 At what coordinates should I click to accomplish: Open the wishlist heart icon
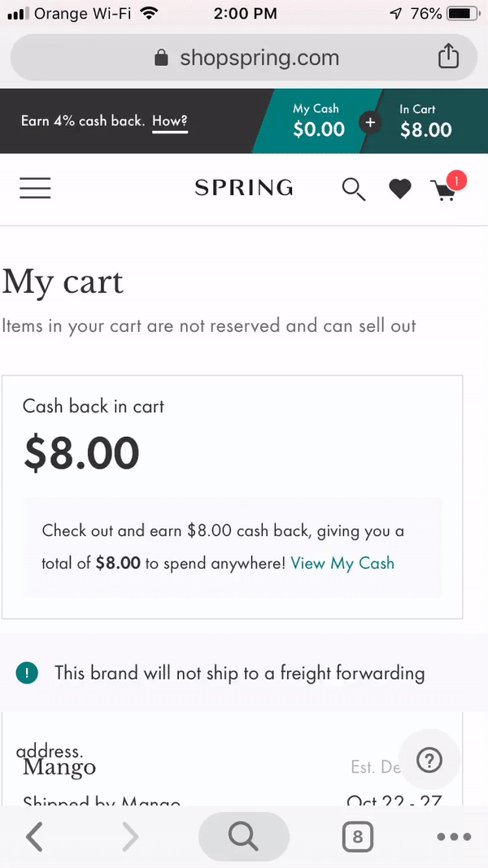coord(399,188)
